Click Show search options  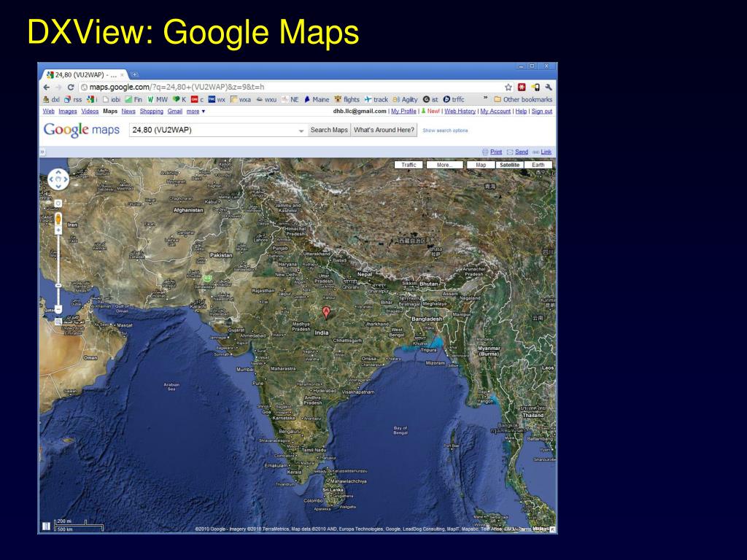445,131
